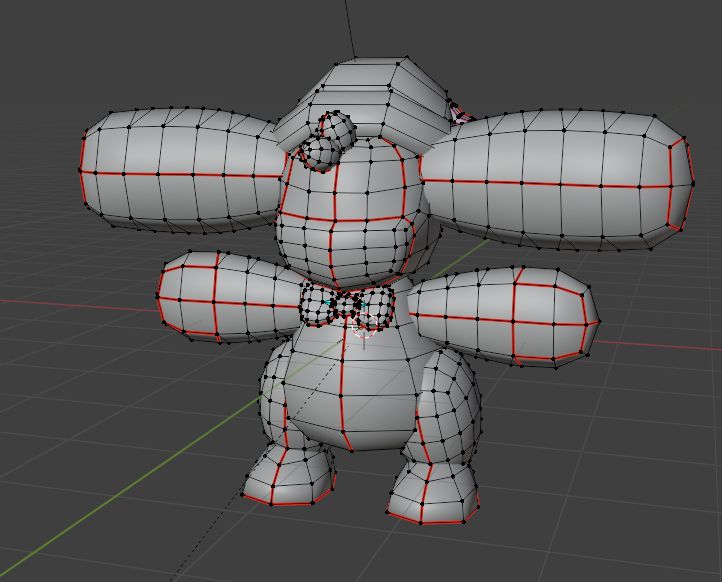
Task: Click the foot on the viewer's right side
Action: (x=433, y=493)
